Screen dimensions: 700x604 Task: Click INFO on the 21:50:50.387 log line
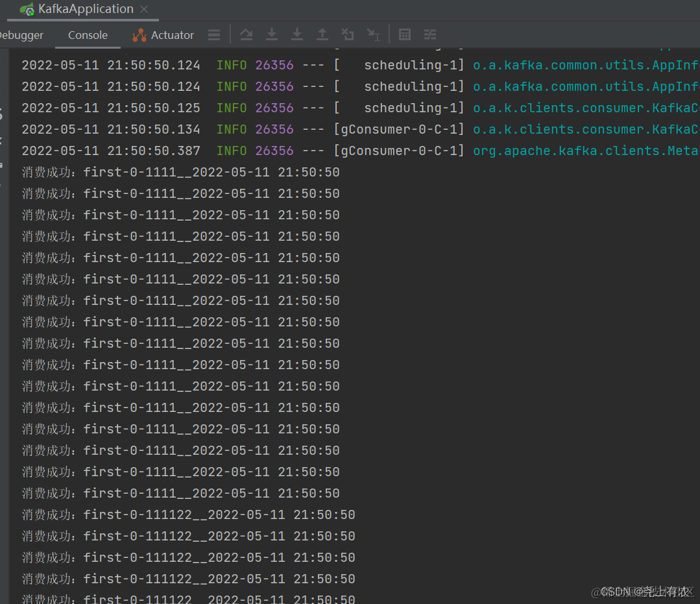(231, 151)
